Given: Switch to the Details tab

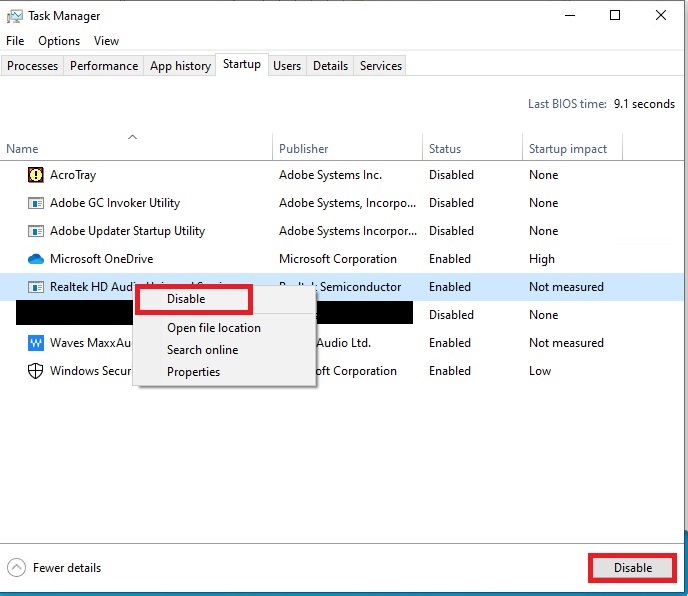Looking at the screenshot, I should [330, 66].
